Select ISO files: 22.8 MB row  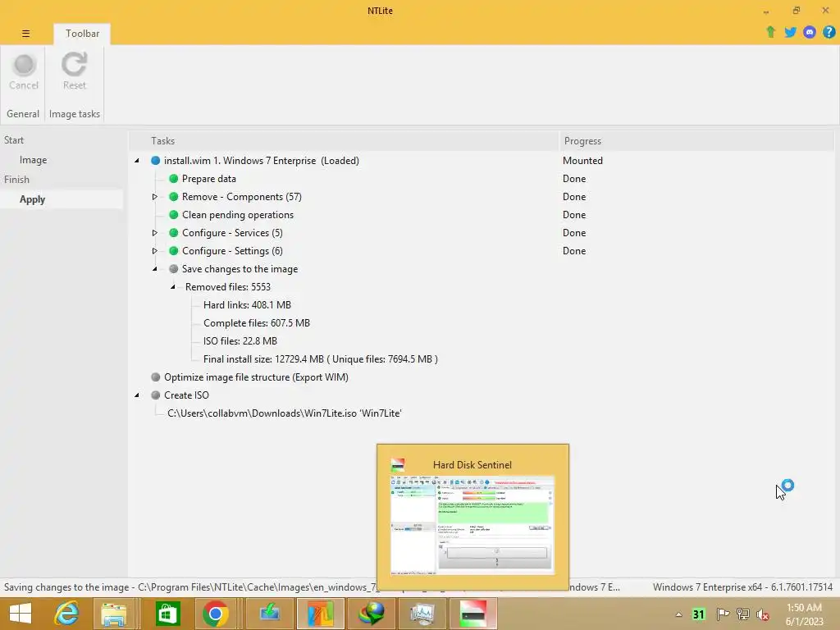240,341
